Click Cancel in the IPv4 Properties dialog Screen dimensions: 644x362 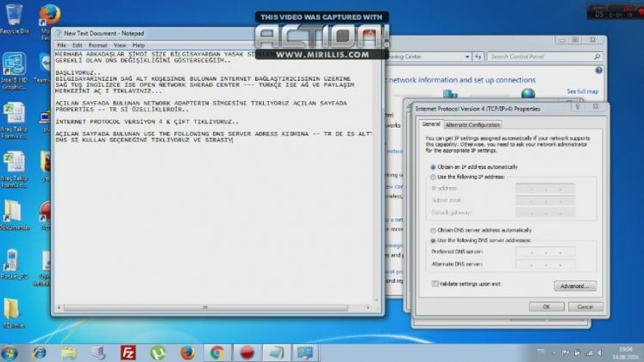tap(585, 307)
